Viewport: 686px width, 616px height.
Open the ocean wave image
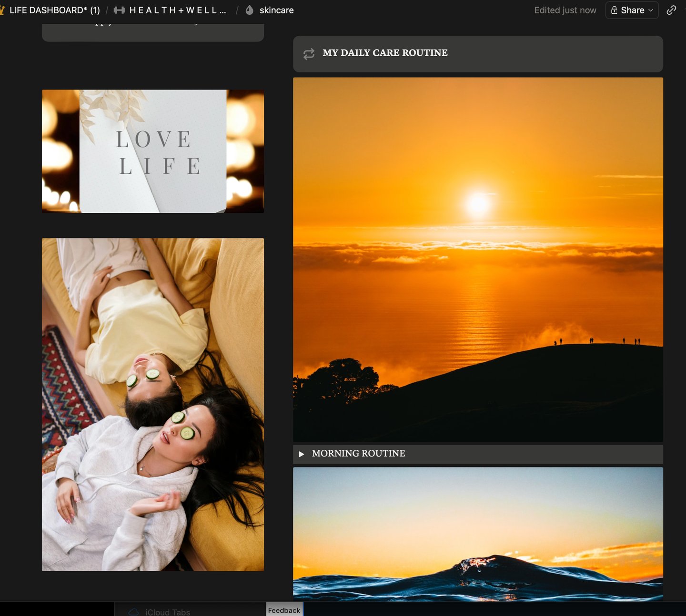click(x=478, y=534)
